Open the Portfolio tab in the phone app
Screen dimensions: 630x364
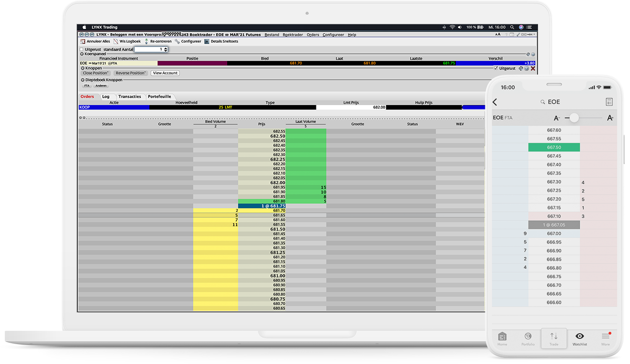[x=528, y=339]
